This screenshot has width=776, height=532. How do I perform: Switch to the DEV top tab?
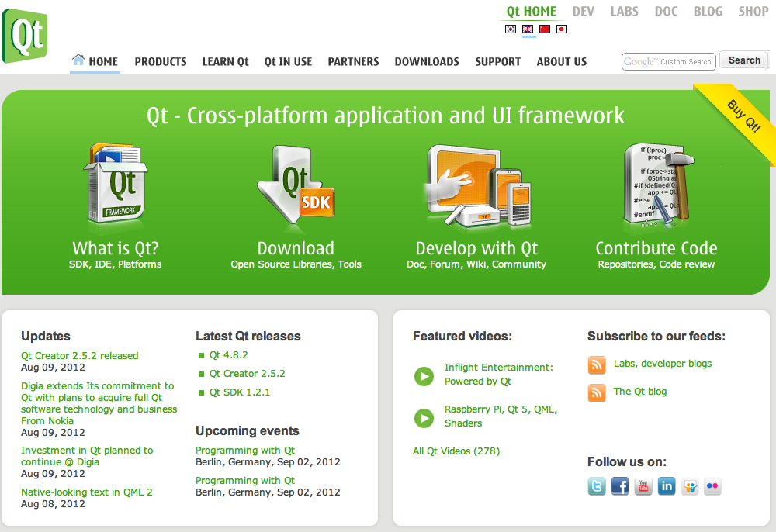(583, 12)
